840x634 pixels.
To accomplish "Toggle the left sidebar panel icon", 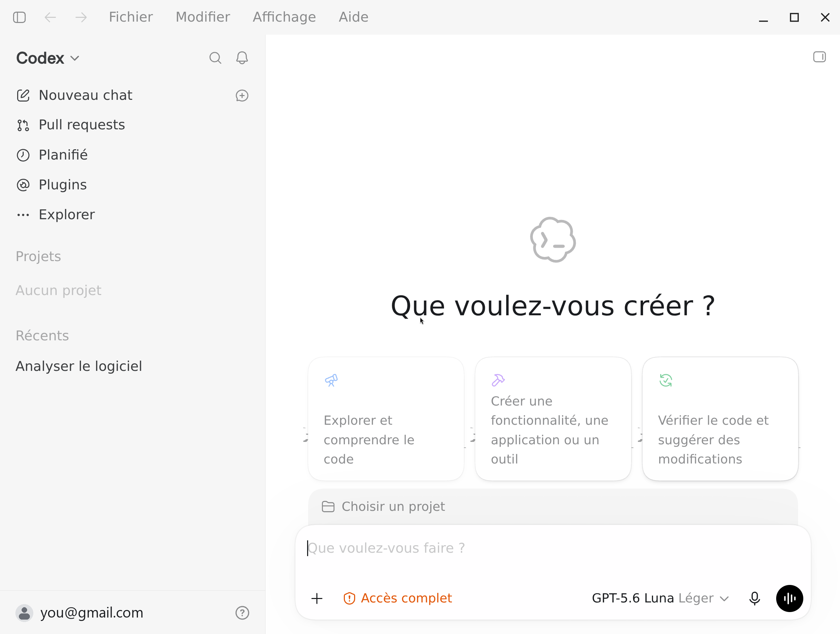I will [19, 17].
